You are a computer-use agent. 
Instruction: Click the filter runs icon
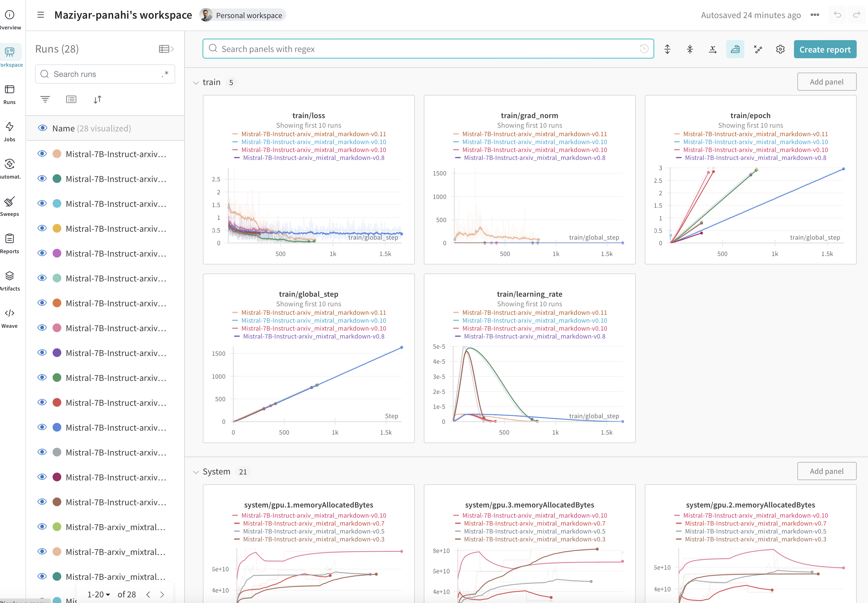[x=45, y=99]
